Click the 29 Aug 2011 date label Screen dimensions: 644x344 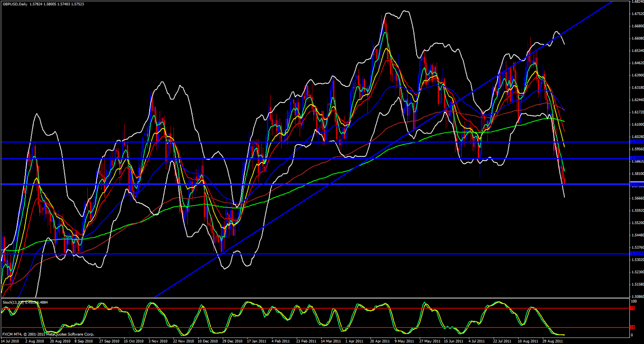coord(553,341)
